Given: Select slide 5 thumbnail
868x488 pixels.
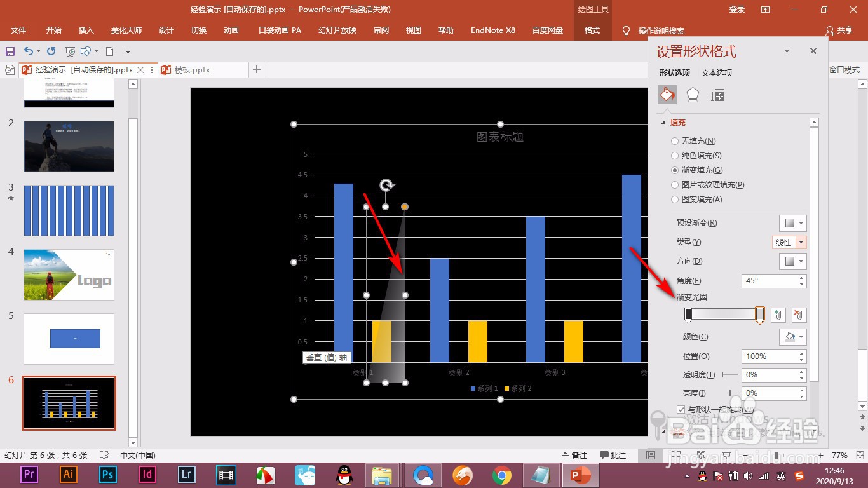Looking at the screenshot, I should click(69, 339).
